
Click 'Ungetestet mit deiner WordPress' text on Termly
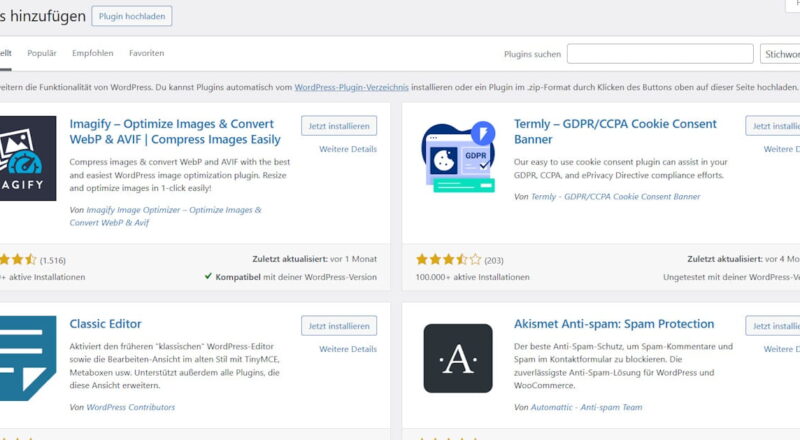(731, 277)
